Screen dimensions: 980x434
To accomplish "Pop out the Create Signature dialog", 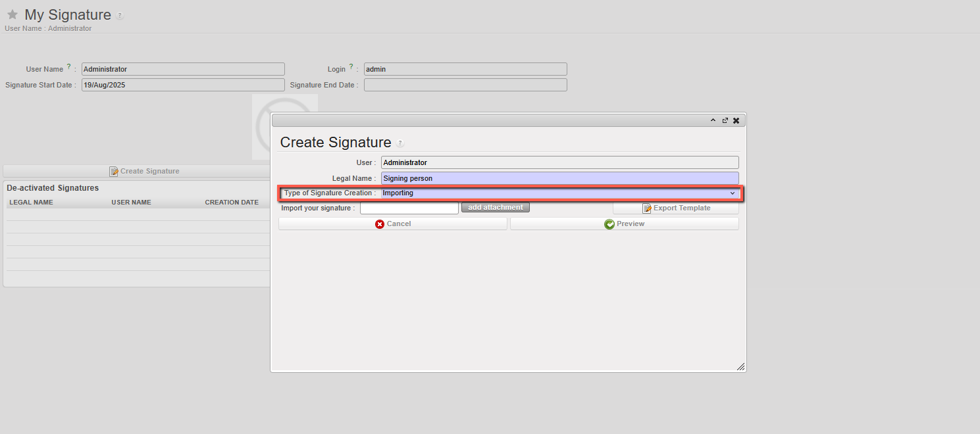I will click(725, 120).
